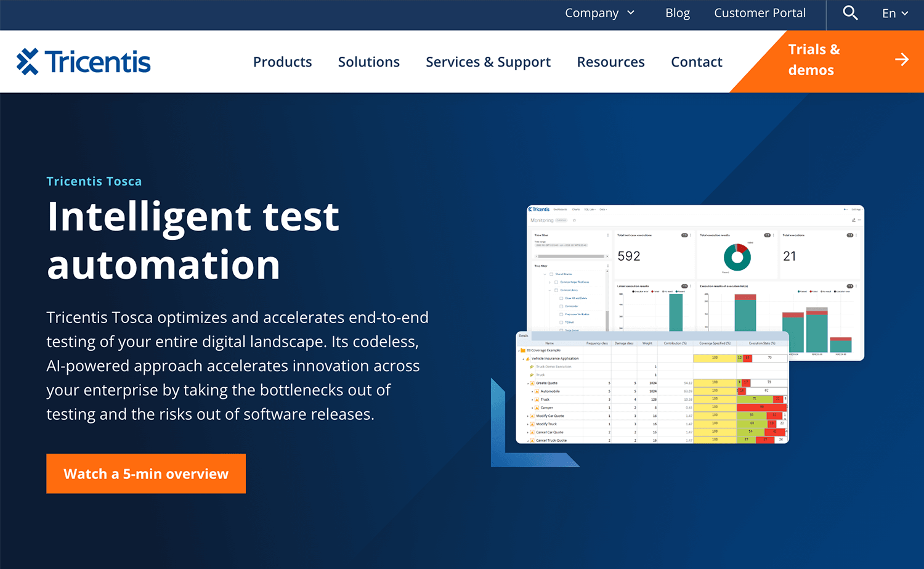The height and width of the screenshot is (569, 924).
Task: Open the En language selector
Action: pyautogui.click(x=895, y=13)
